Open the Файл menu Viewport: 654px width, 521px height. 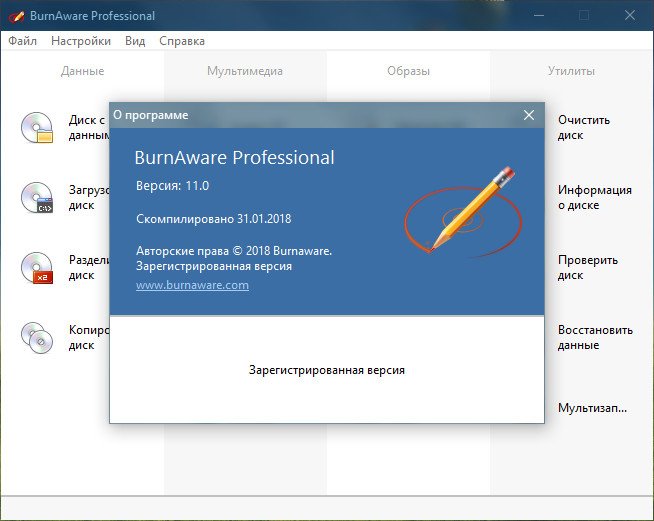pyautogui.click(x=23, y=41)
